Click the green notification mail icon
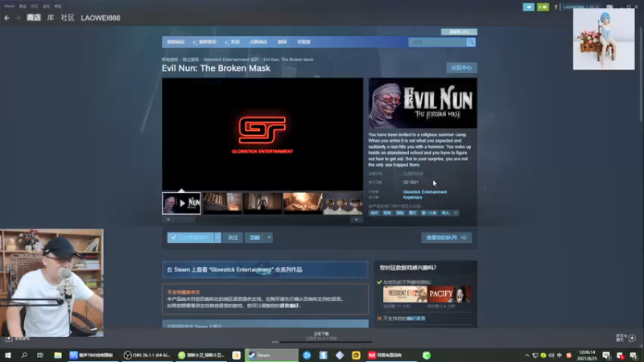The image size is (644, 362). [x=543, y=7]
